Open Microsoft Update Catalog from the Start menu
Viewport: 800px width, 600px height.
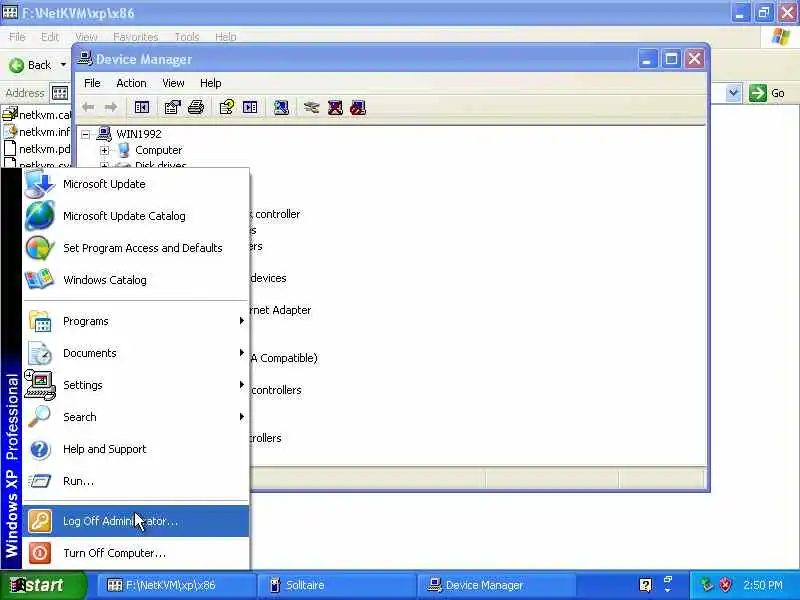[136, 216]
